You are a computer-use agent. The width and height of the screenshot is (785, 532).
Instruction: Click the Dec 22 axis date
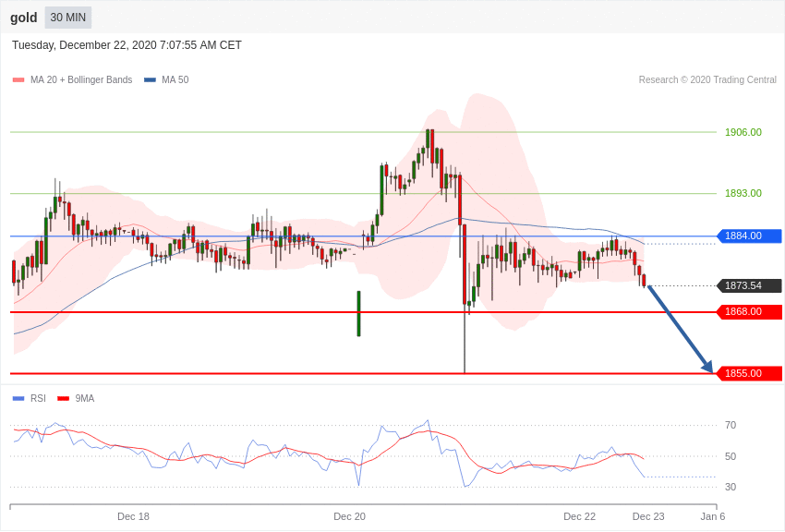(x=579, y=516)
